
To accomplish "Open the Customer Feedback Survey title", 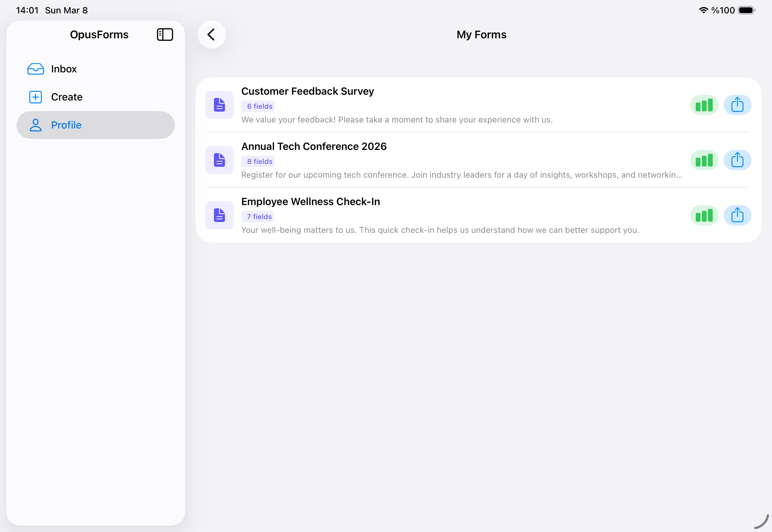I will pos(307,91).
